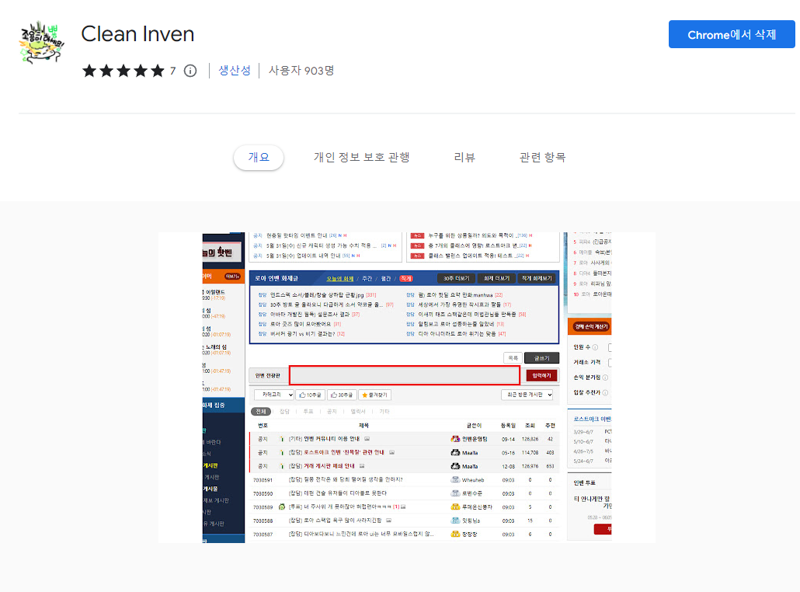Open the extension preview screenshot
This screenshot has width=800, height=592.
coord(407,387)
